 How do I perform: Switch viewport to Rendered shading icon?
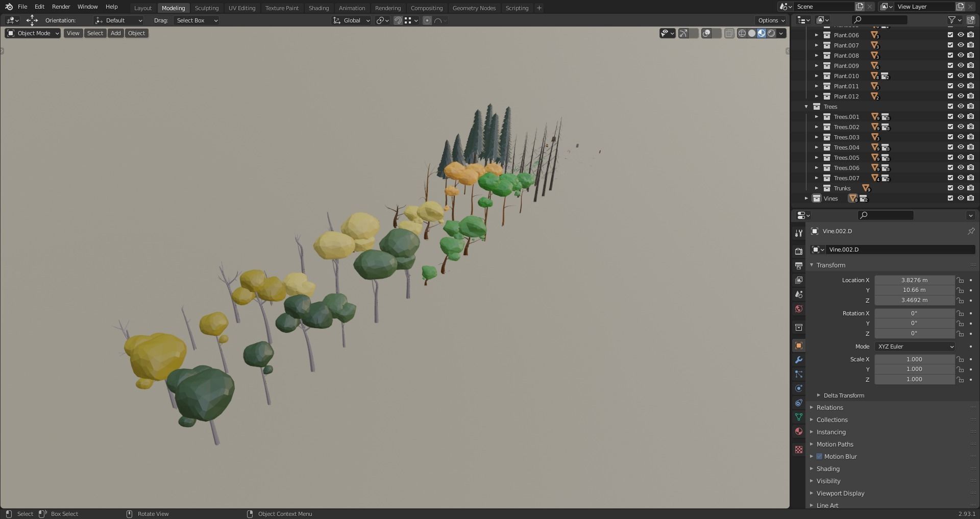click(x=772, y=33)
